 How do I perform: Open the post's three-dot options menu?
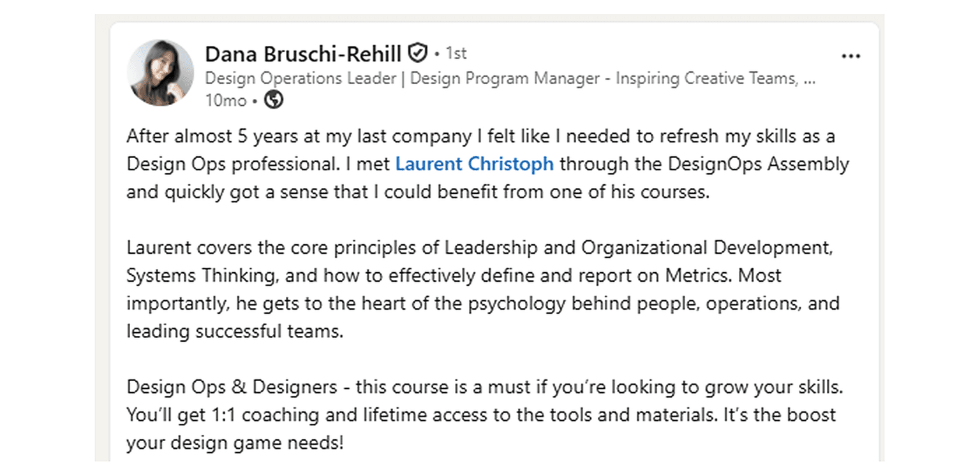[850, 57]
